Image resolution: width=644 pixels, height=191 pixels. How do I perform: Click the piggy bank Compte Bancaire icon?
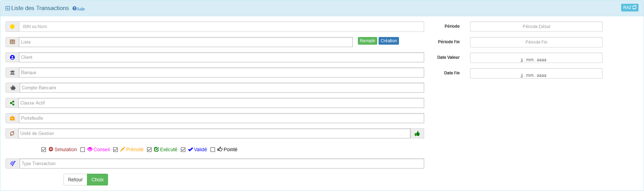pyautogui.click(x=13, y=88)
